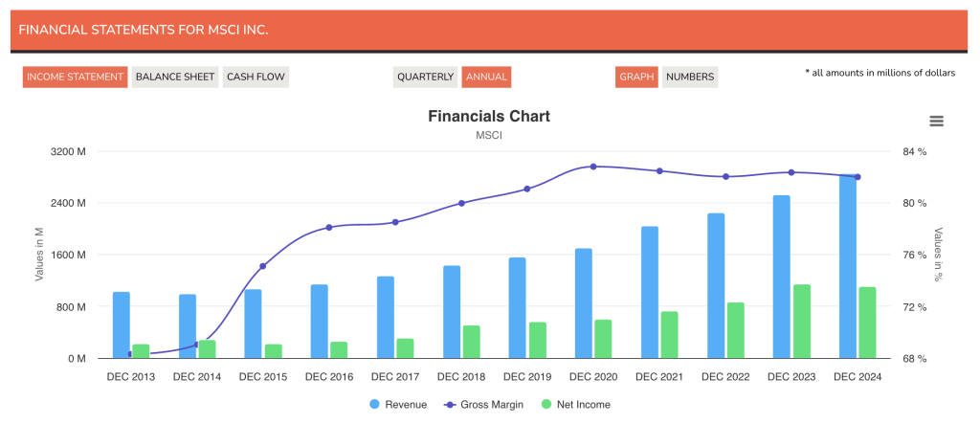This screenshot has width=980, height=424.
Task: Click the 'DEC 2024' axis label
Action: pos(857,377)
